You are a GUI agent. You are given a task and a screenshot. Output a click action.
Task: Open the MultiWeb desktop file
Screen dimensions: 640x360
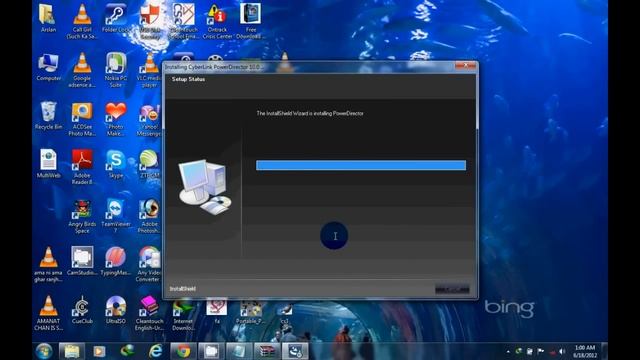(48, 164)
